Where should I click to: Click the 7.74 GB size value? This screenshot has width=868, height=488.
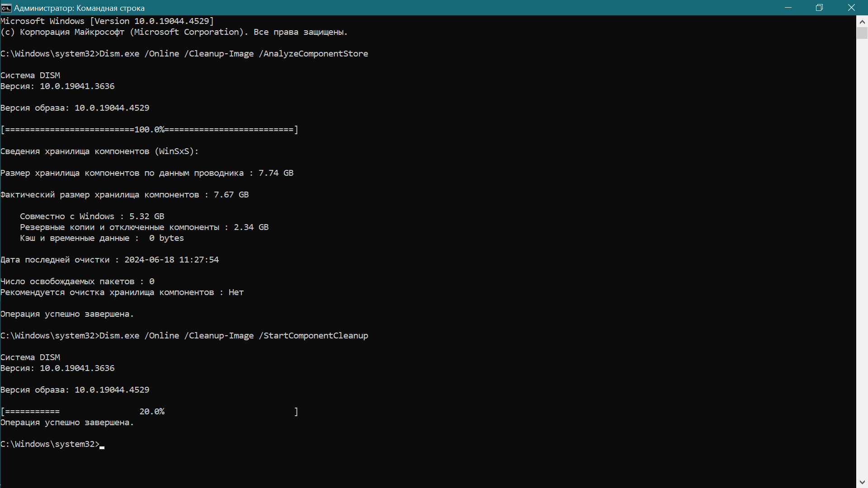click(x=276, y=173)
